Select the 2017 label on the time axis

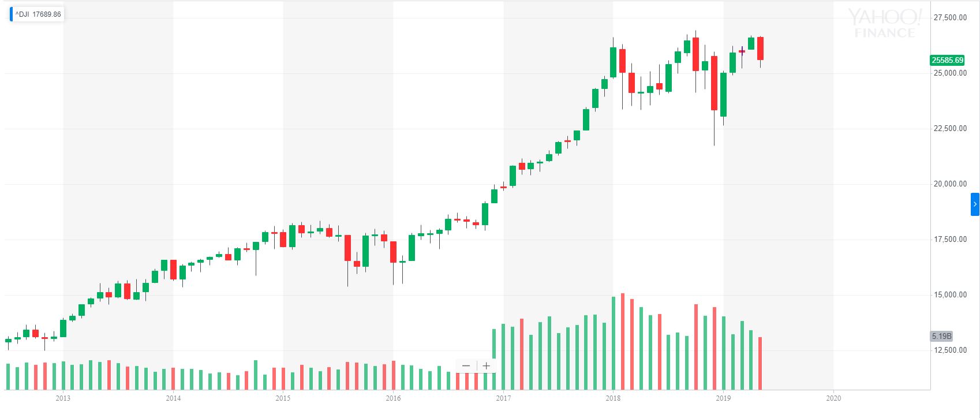(503, 398)
